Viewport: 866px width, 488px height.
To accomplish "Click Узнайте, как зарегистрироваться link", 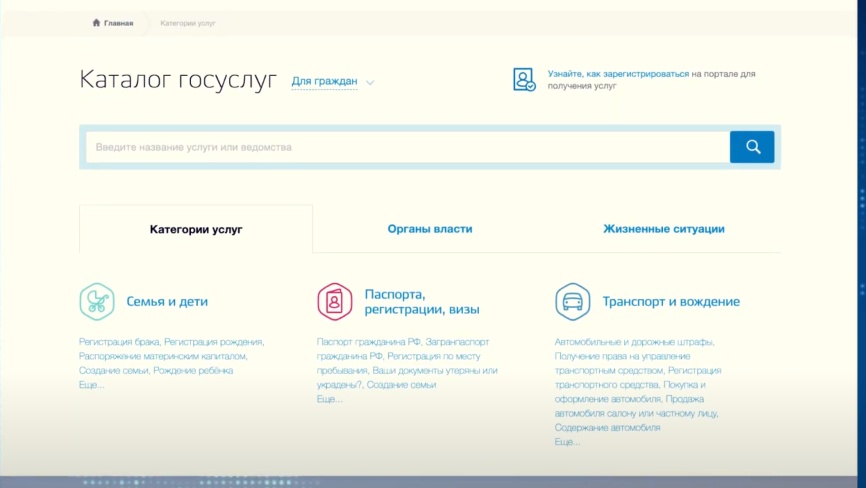I will 618,74.
